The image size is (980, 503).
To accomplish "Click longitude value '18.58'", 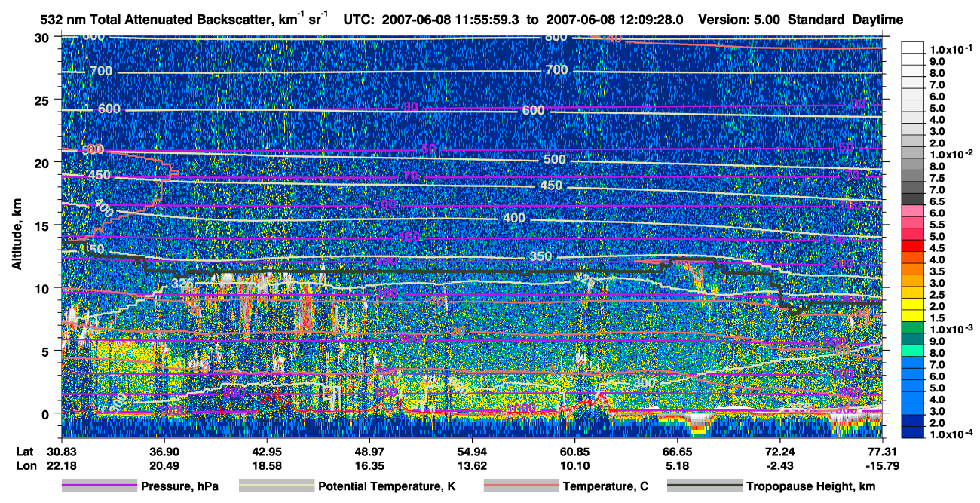I will 266,465.
